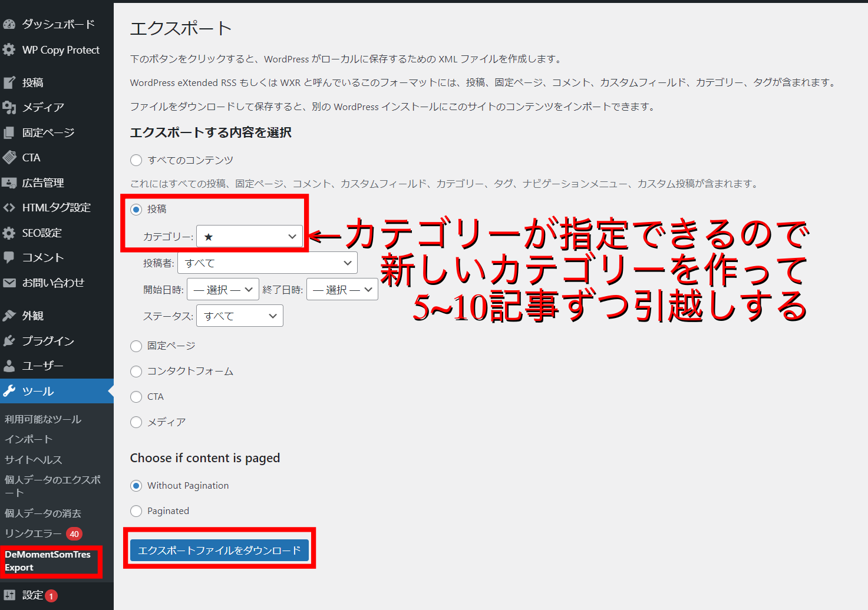The image size is (868, 610).
Task: Select the すべてのコンテンツ radio button
Action: pyautogui.click(x=136, y=160)
